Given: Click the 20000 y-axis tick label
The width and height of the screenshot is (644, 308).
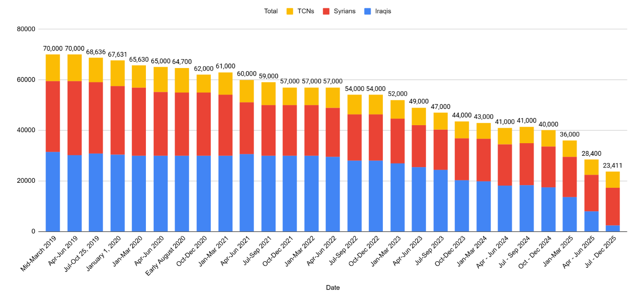Looking at the screenshot, I should [26, 181].
